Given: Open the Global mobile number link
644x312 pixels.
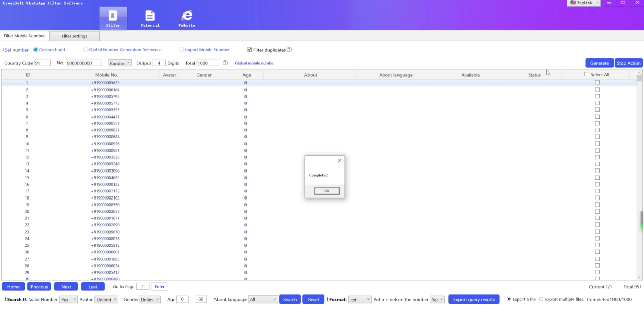Looking at the screenshot, I should click(x=254, y=63).
